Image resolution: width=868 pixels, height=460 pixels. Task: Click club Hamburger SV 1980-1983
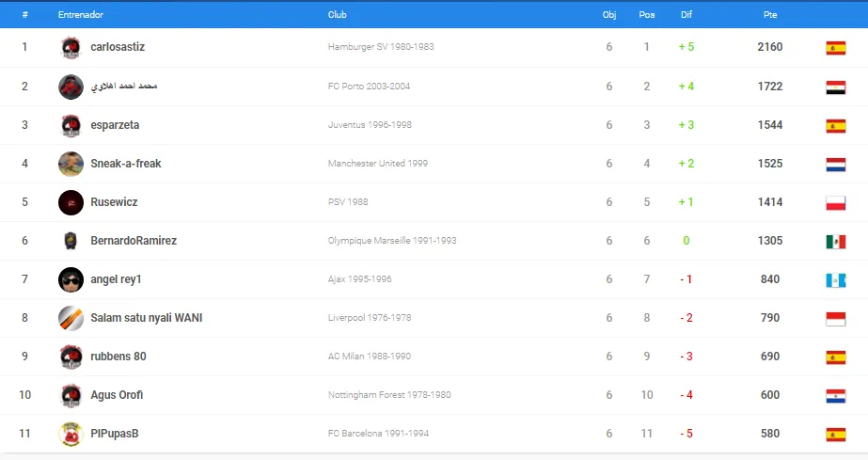(381, 47)
